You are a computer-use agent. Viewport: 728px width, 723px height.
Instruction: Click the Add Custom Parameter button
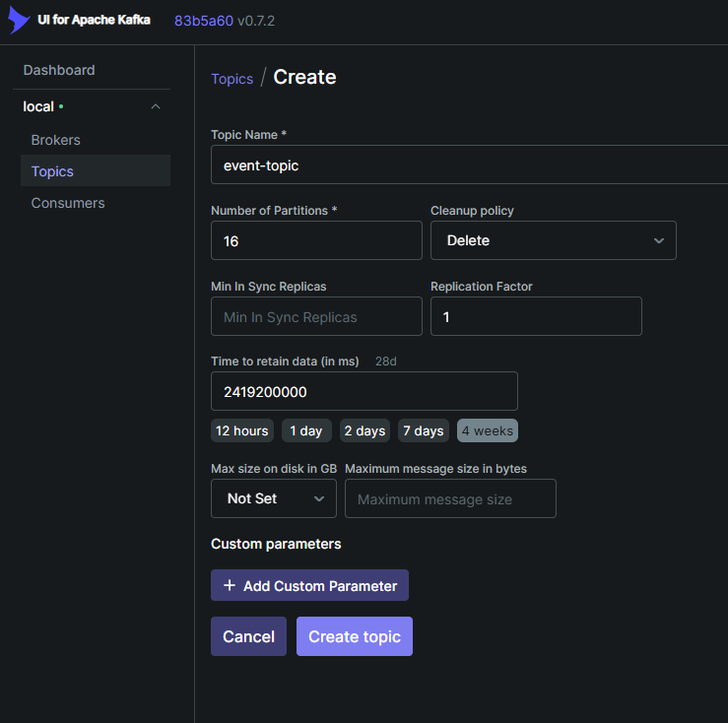[x=309, y=585]
